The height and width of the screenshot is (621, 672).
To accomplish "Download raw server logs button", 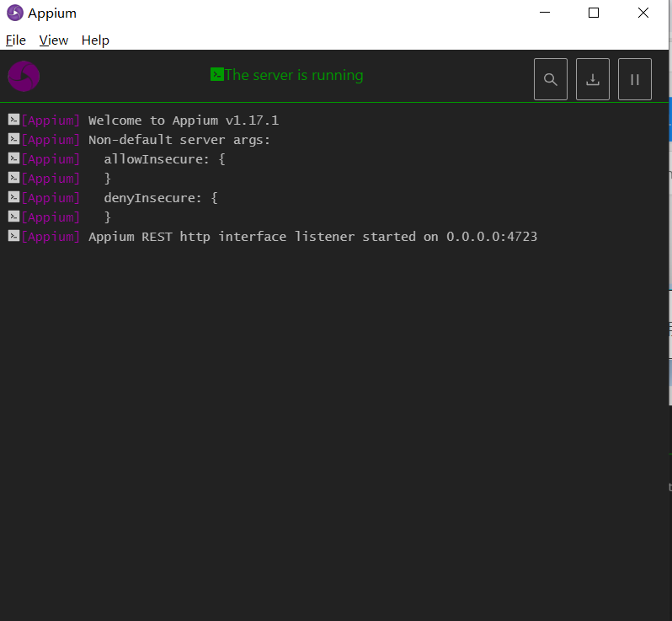I will pos(592,79).
